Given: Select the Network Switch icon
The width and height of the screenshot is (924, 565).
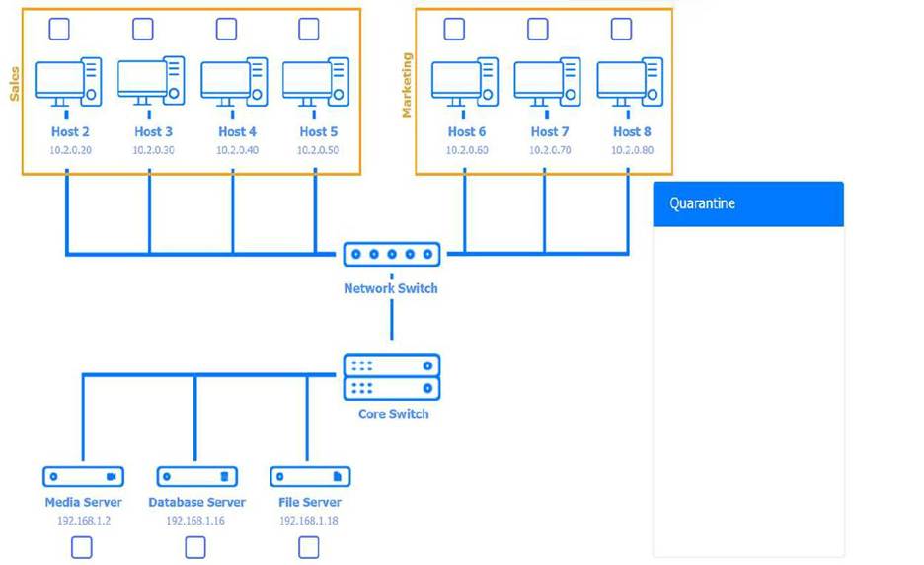Looking at the screenshot, I should click(391, 255).
